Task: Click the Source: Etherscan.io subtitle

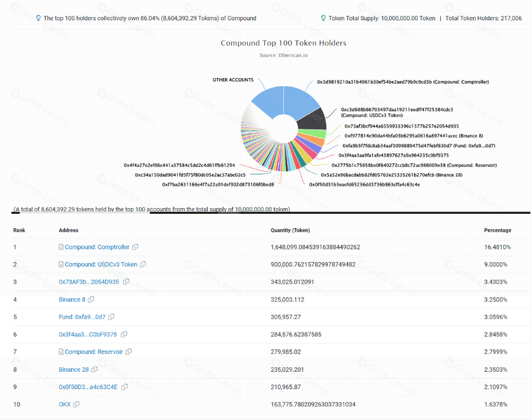Action: (283, 55)
